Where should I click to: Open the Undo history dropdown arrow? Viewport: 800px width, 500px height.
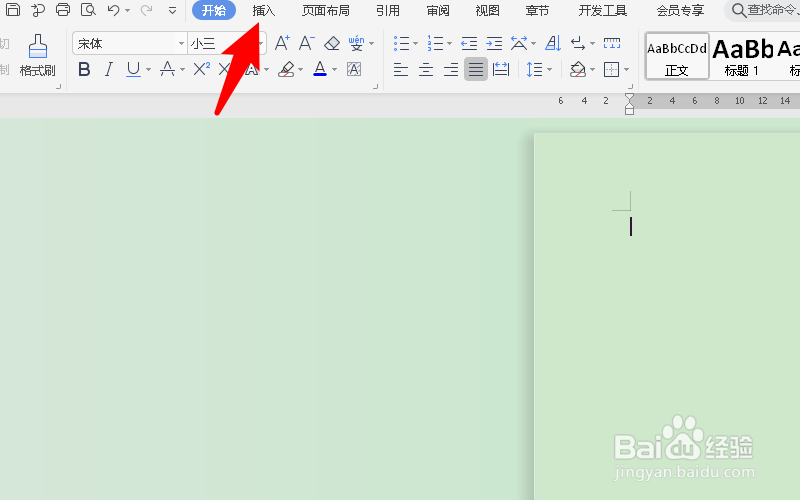128,10
